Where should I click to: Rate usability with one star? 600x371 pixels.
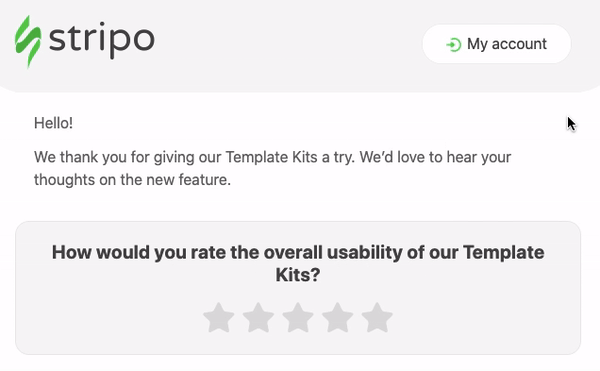[x=218, y=317]
